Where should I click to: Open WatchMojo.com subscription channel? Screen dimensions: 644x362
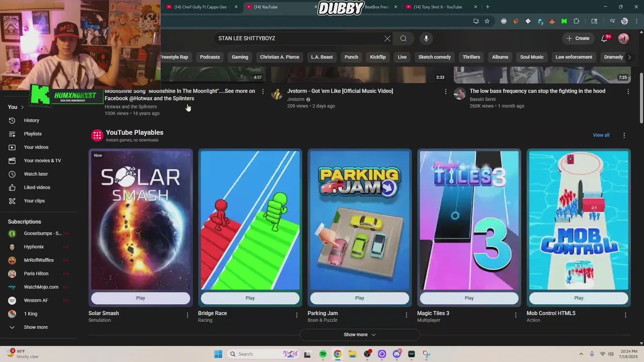point(41,287)
